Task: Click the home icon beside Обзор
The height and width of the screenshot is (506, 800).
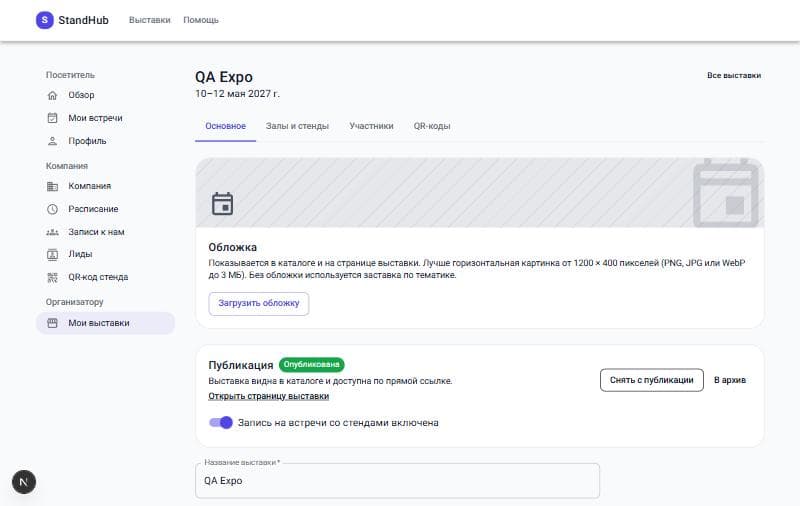Action: tap(53, 95)
